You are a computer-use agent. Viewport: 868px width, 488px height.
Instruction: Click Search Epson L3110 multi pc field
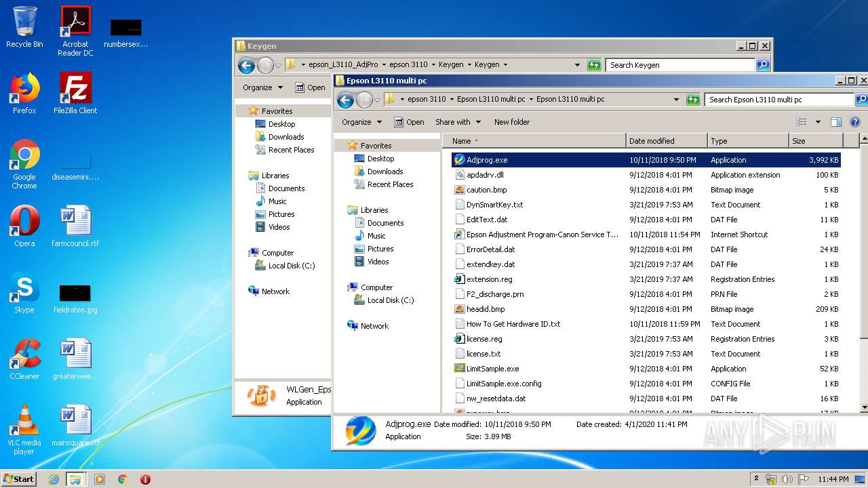click(x=779, y=100)
